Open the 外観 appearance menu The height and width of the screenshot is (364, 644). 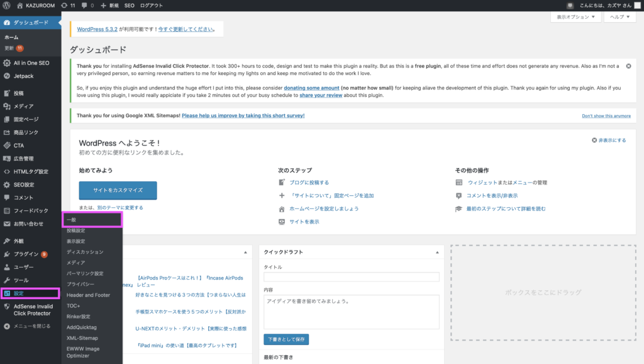(x=31, y=241)
